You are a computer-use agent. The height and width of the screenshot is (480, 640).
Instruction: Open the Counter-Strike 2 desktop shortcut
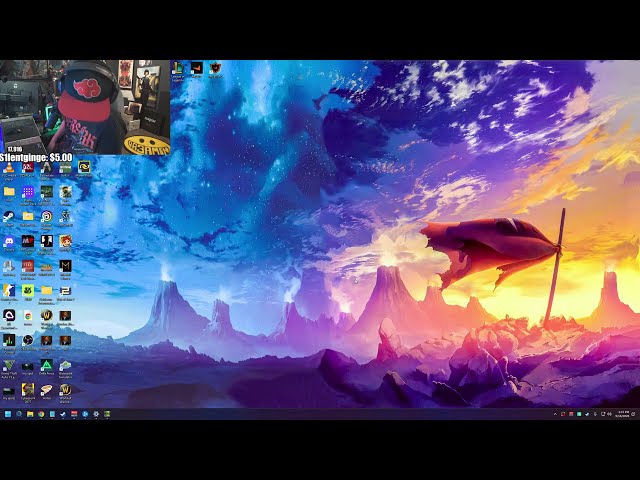9,291
